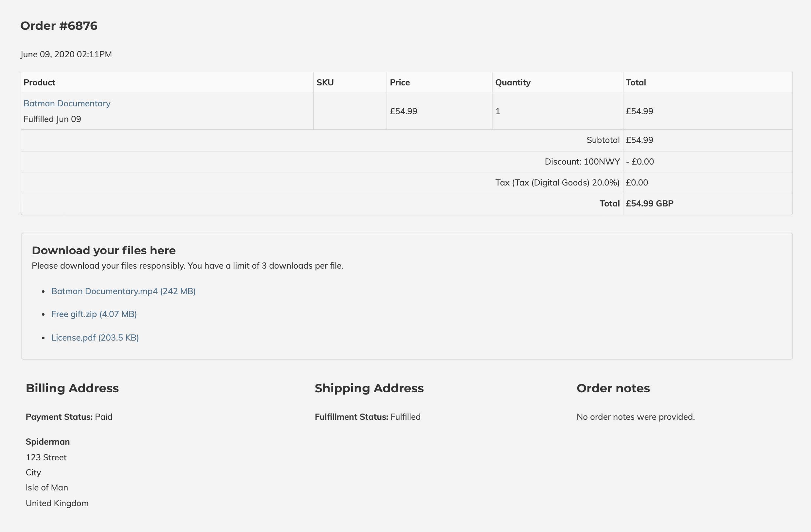Image resolution: width=811 pixels, height=532 pixels.
Task: Download the License.pdf file
Action: pos(95,338)
